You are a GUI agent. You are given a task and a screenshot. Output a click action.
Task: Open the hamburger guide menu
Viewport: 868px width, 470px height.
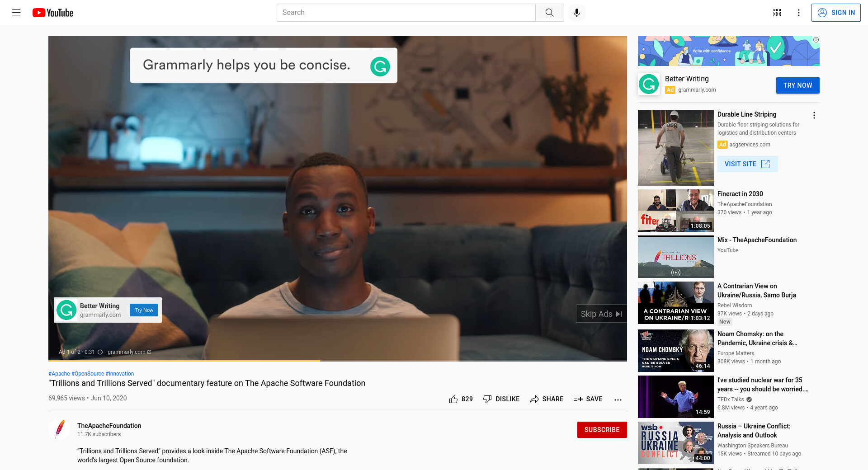click(x=16, y=13)
